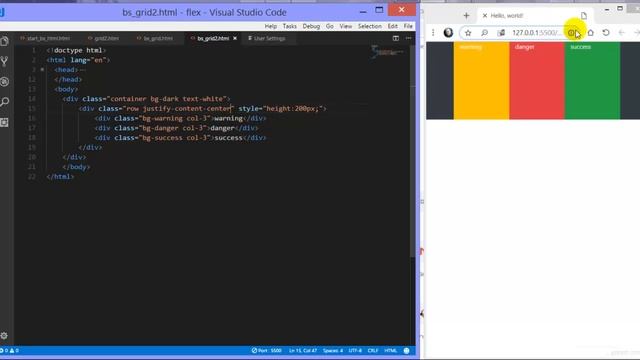This screenshot has width=640, height=360.
Task: Open the Selection menu
Action: (370, 26)
